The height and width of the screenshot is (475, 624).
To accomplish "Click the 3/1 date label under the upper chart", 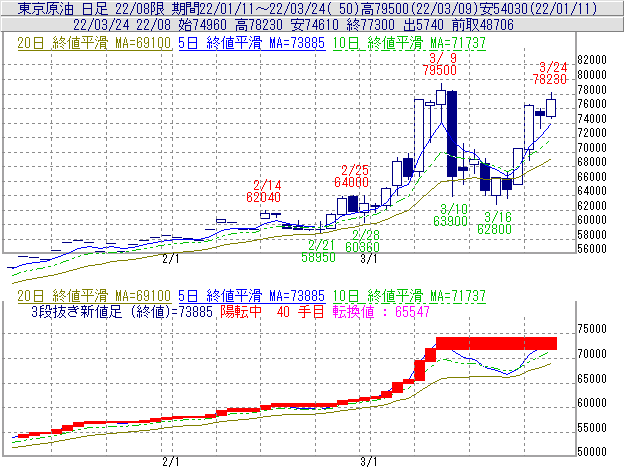I will pos(369,259).
